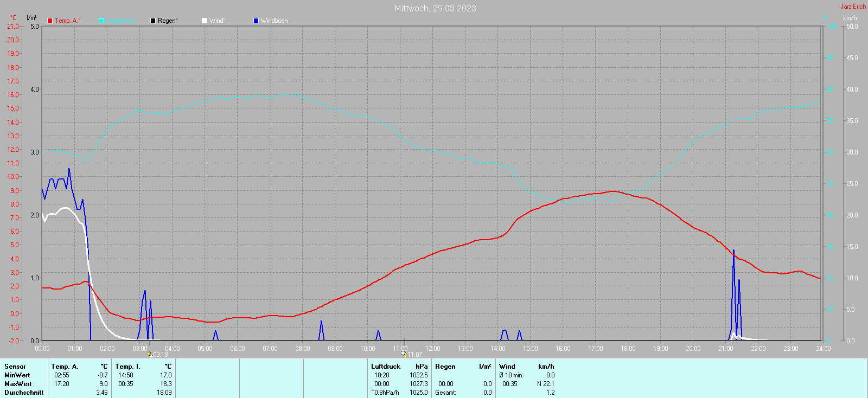868x398 pixels.
Task: Click the minimum outdoor temperature value -0.7
Action: (x=103, y=375)
